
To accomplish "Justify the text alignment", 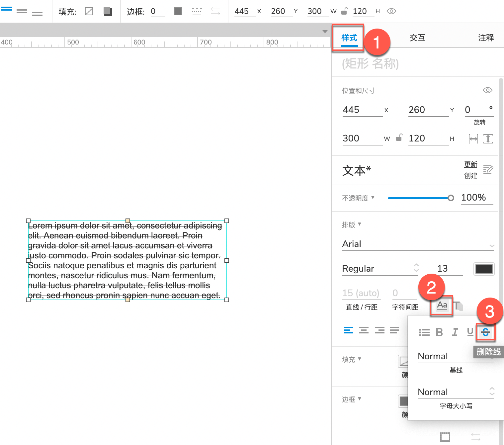I will point(394,330).
